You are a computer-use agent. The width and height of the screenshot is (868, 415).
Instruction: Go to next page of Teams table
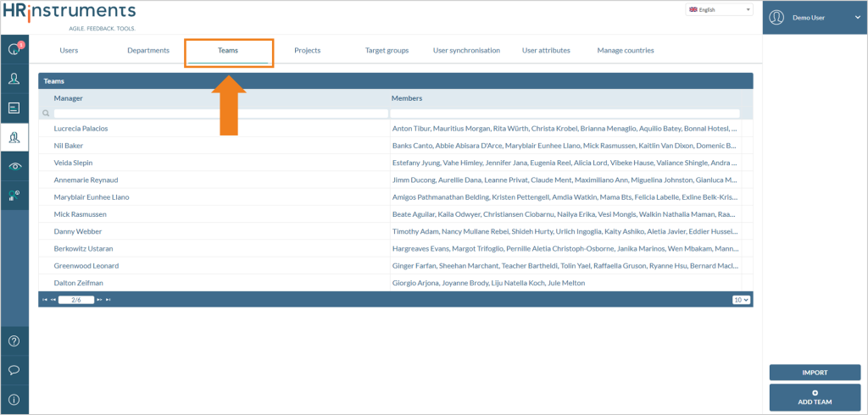[100, 299]
